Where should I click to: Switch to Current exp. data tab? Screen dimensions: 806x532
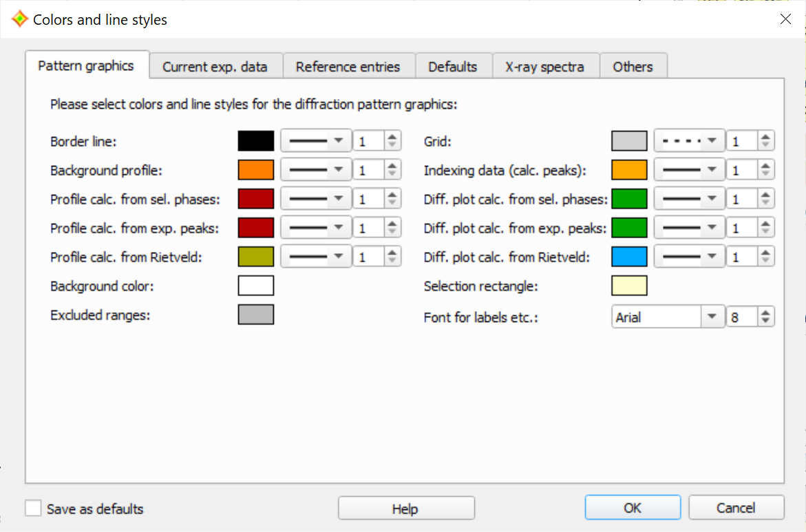214,67
